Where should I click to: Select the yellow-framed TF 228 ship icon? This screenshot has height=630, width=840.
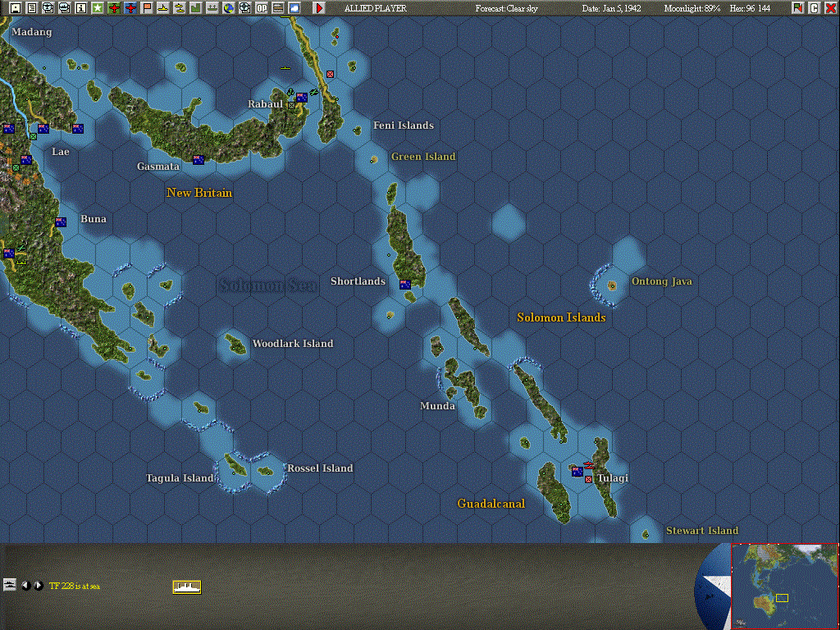click(187, 587)
